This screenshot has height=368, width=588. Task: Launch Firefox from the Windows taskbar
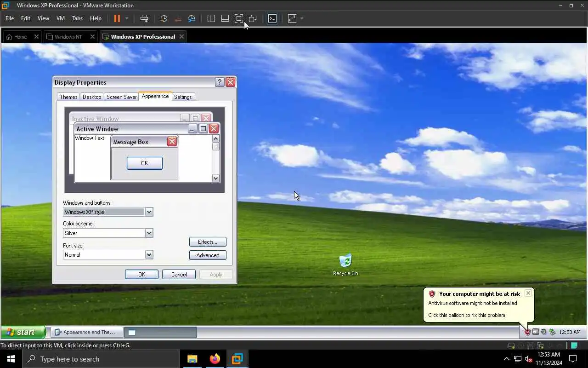[215, 359]
